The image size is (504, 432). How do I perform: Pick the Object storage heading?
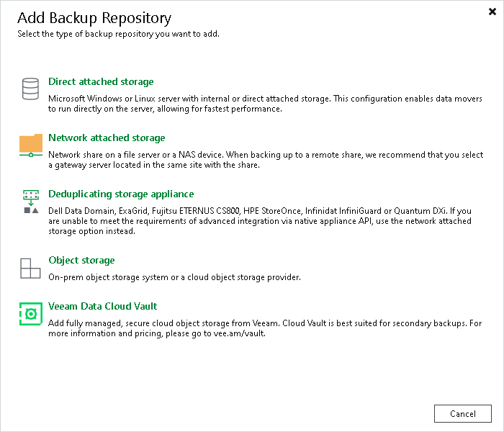pyautogui.click(x=81, y=261)
